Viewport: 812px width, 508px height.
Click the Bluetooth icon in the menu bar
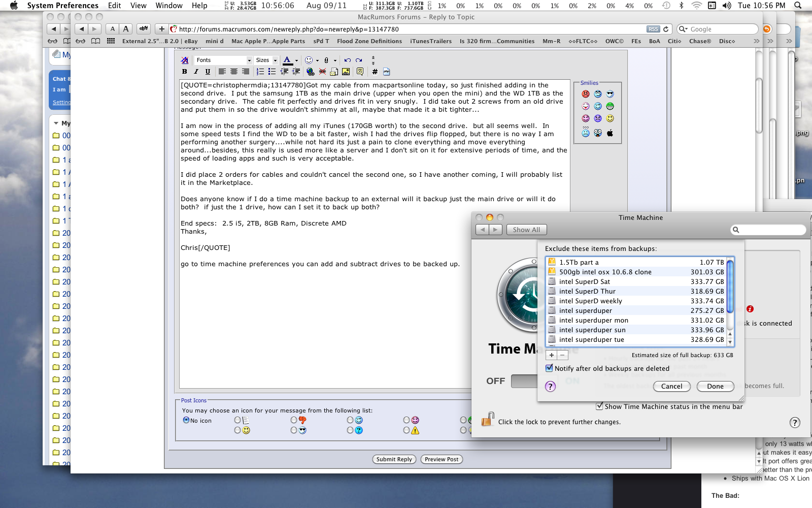(681, 6)
